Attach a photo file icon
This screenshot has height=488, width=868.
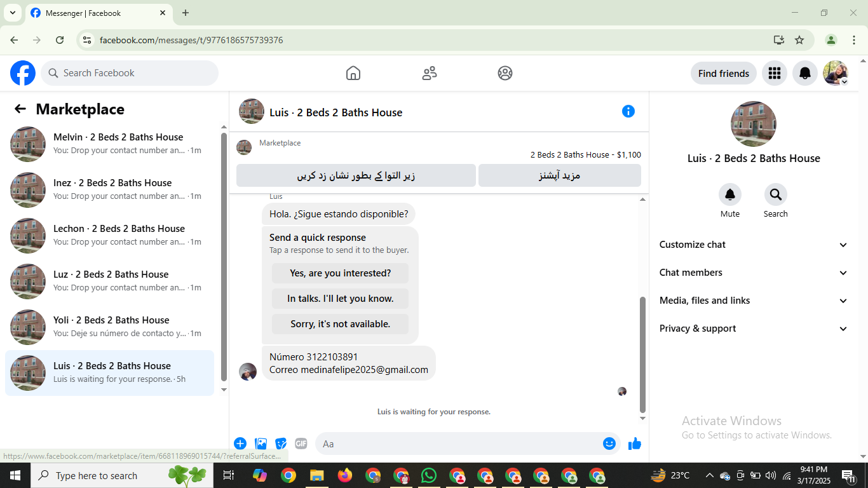(261, 444)
